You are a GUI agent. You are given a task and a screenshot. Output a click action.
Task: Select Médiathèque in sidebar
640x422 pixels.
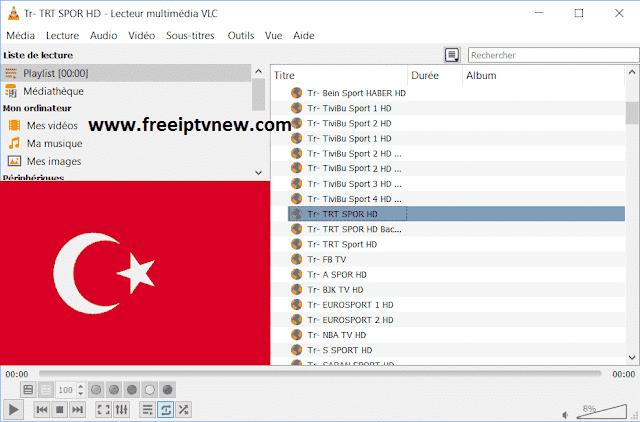(x=126, y=91)
